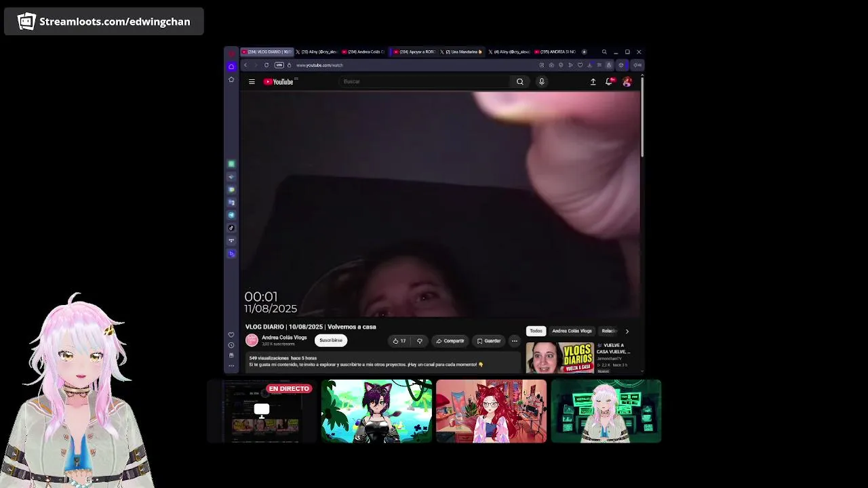
Task: Dislike the video with thumbs down
Action: (419, 341)
